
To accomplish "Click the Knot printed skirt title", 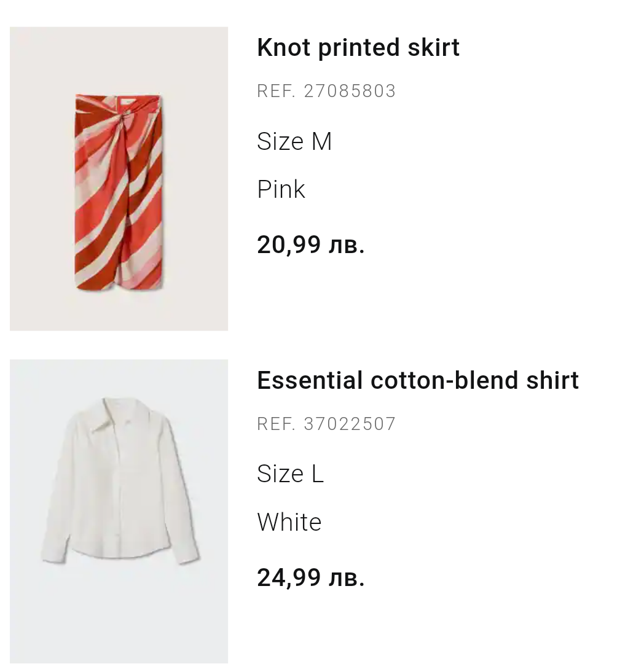I will (358, 48).
